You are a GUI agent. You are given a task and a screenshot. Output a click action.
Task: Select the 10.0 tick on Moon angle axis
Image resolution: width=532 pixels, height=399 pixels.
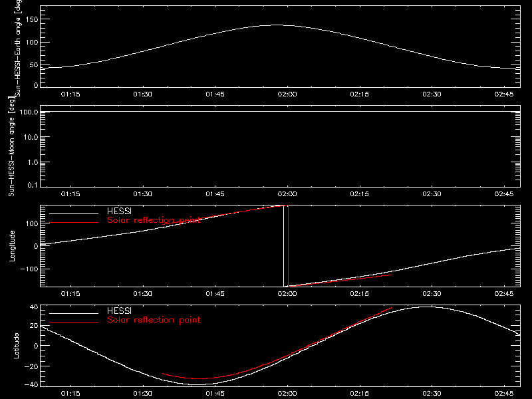click(x=31, y=137)
